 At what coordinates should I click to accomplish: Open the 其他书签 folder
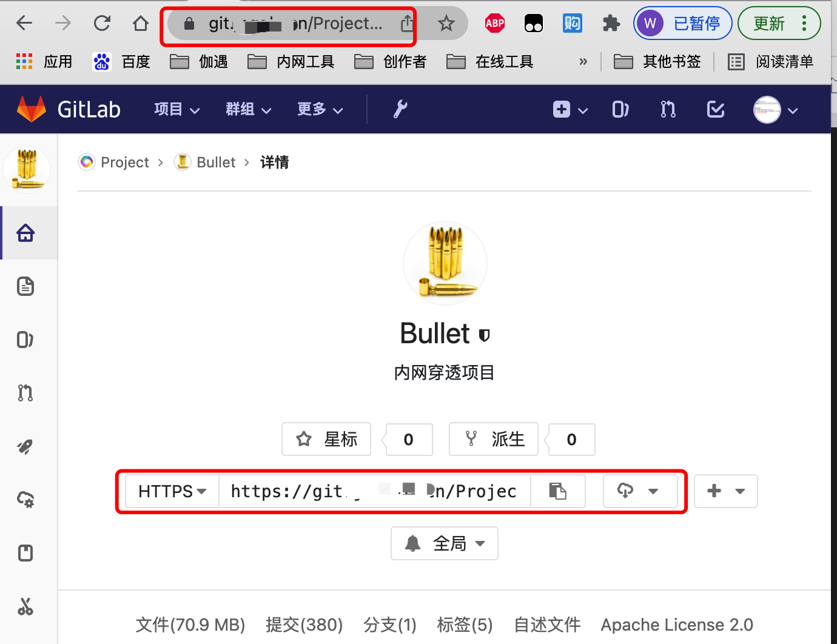[x=657, y=61]
